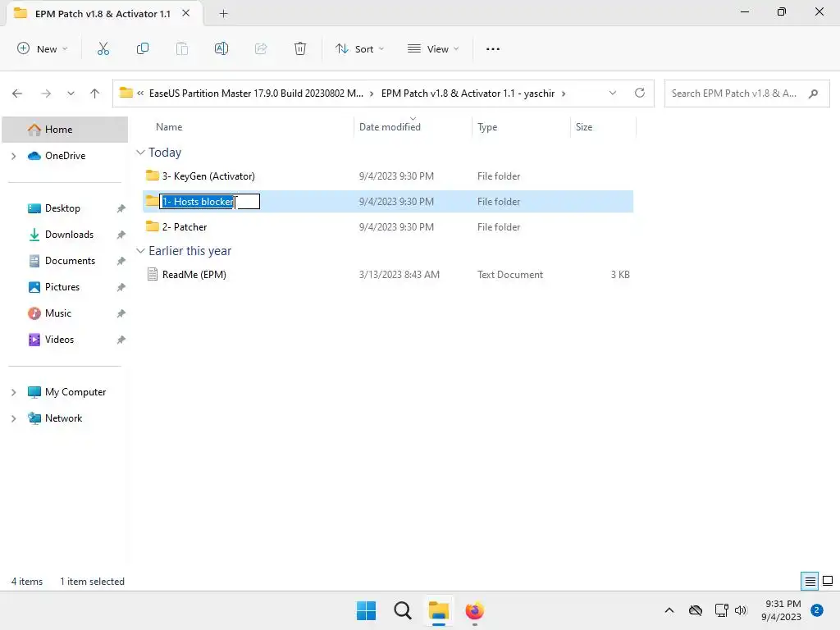Expand My Computer tree node
This screenshot has width=840, height=630.
(13, 392)
